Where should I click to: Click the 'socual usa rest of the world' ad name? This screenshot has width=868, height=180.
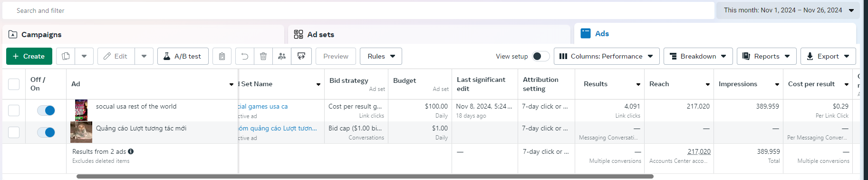pos(136,106)
